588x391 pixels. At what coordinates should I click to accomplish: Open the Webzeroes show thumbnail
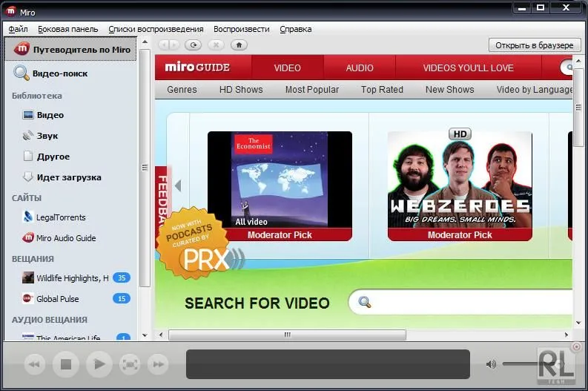pyautogui.click(x=460, y=185)
